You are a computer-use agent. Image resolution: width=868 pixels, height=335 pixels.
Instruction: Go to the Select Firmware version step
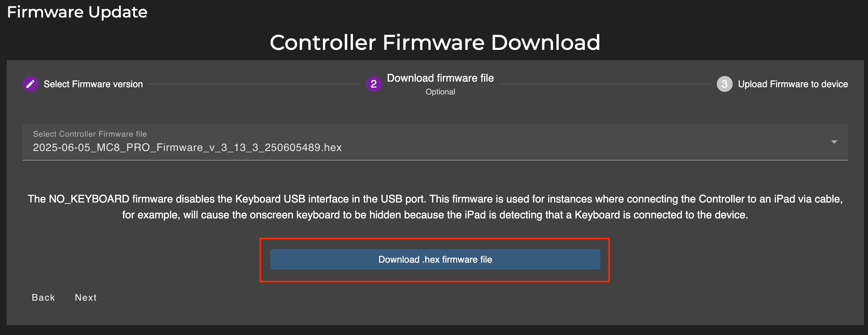pos(93,84)
